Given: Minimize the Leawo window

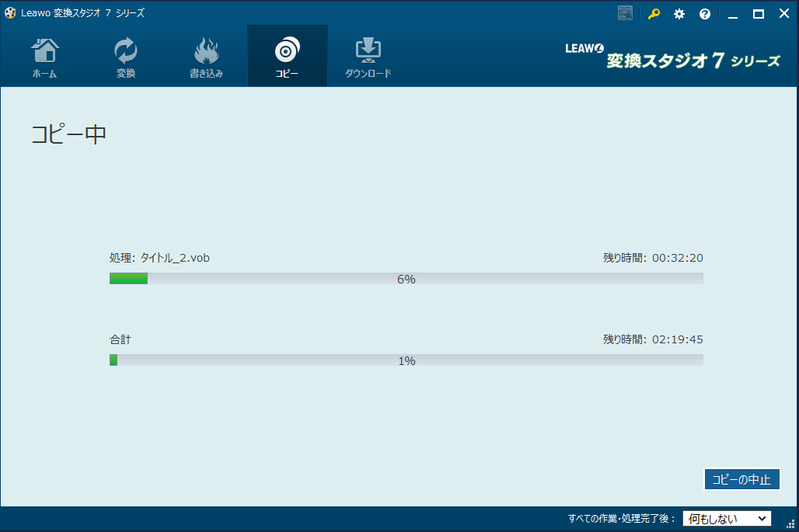Looking at the screenshot, I should coord(732,14).
